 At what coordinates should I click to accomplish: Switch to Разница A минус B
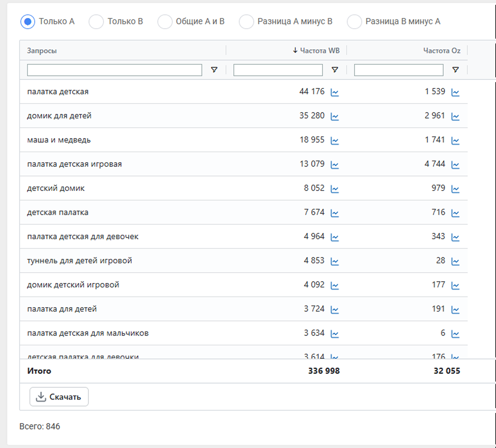[246, 22]
